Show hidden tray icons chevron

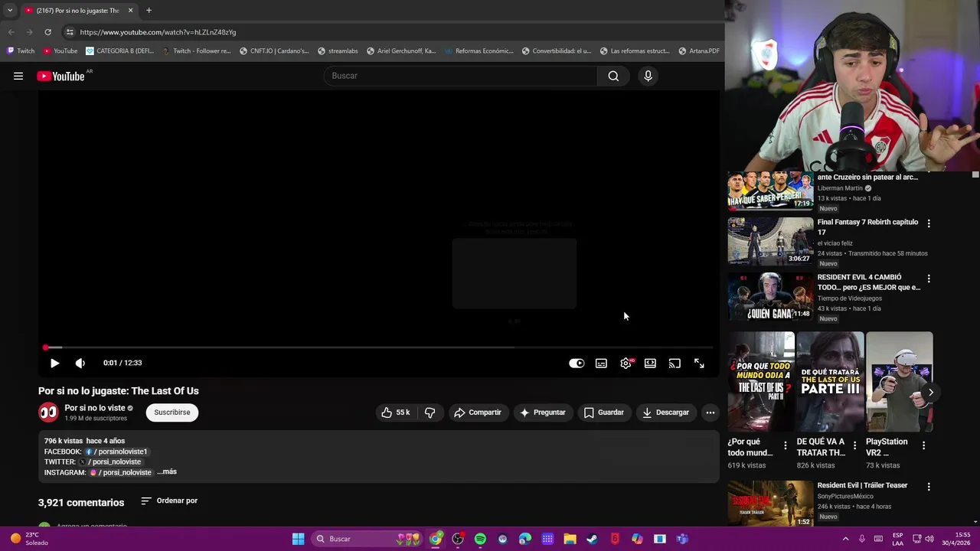[845, 539]
